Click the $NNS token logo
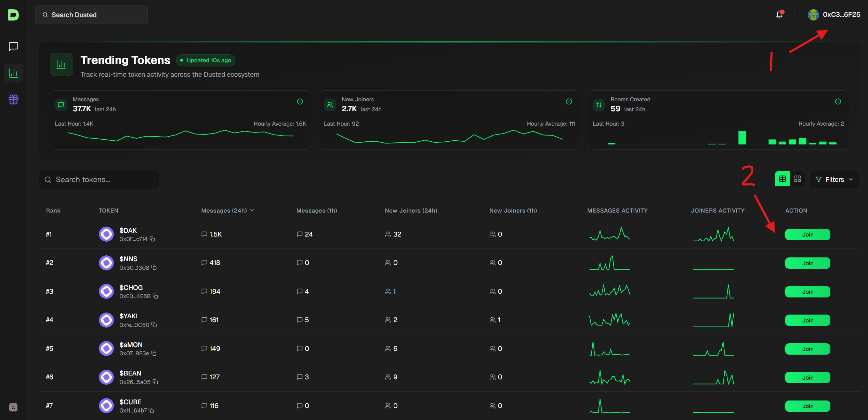 click(x=106, y=263)
